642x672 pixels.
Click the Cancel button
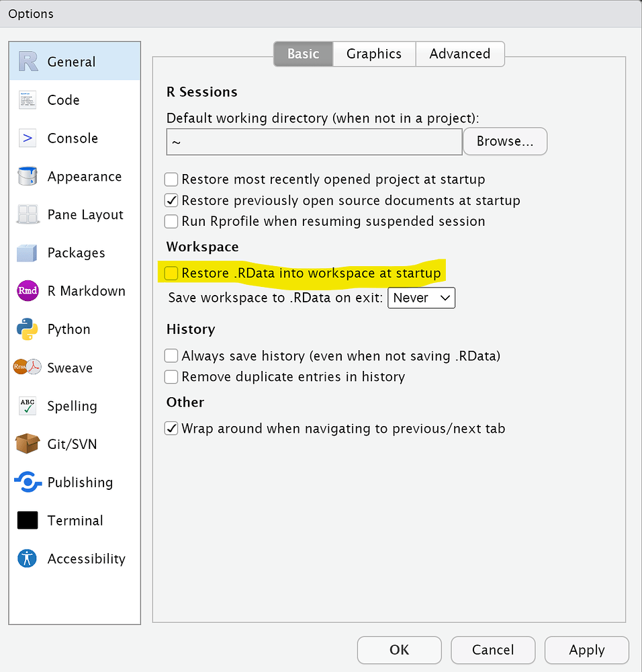click(x=493, y=650)
